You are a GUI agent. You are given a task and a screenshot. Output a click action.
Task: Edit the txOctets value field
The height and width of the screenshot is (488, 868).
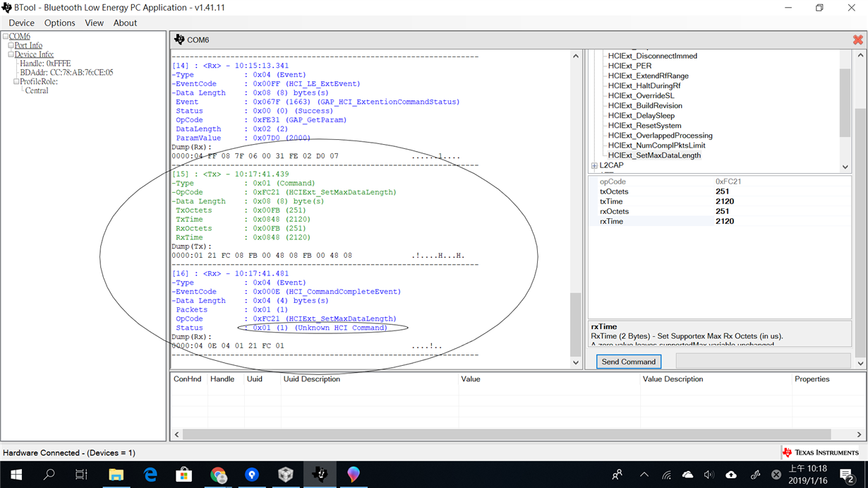[x=781, y=191]
